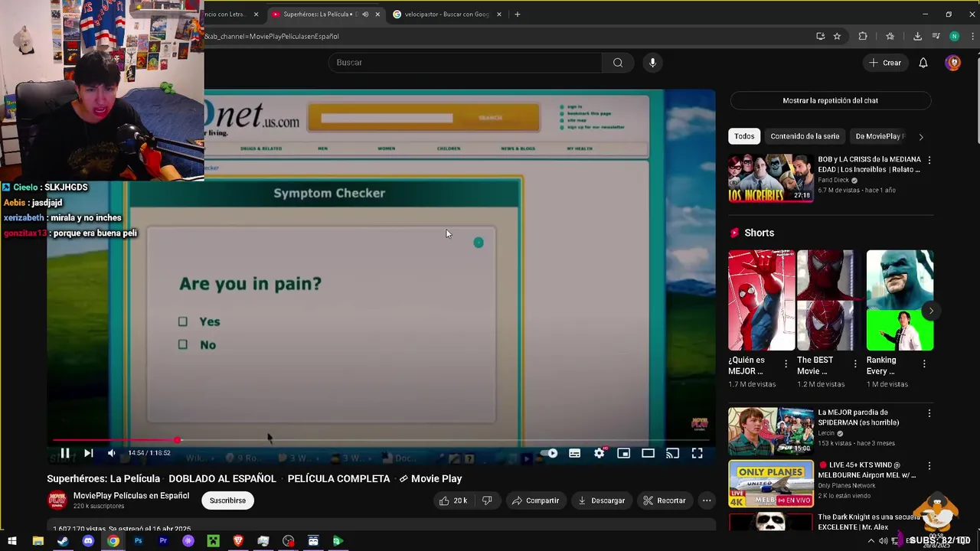This screenshot has width=980, height=551.
Task: Launch Photoshop from the taskbar
Action: tap(138, 541)
